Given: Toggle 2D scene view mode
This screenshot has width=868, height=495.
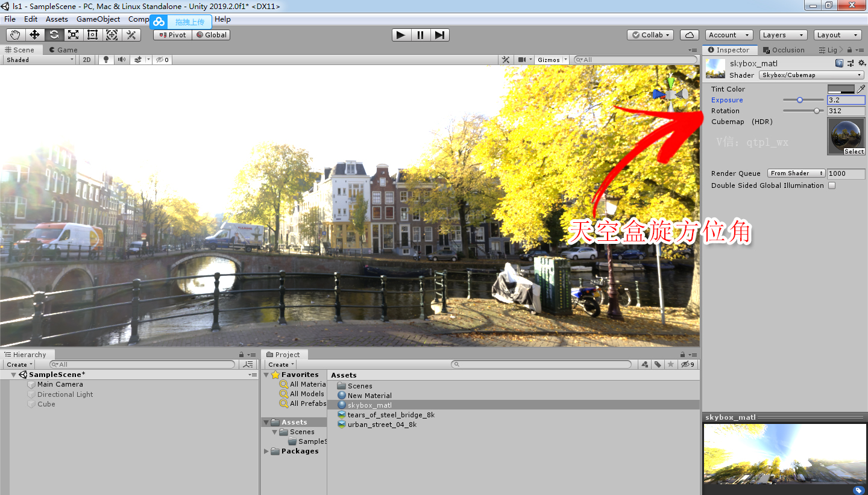Looking at the screenshot, I should pos(87,60).
